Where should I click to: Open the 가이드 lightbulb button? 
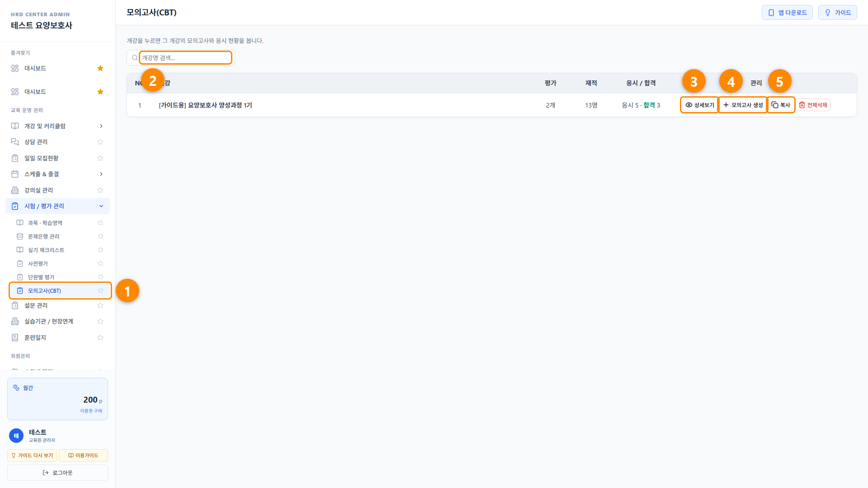tap(837, 13)
